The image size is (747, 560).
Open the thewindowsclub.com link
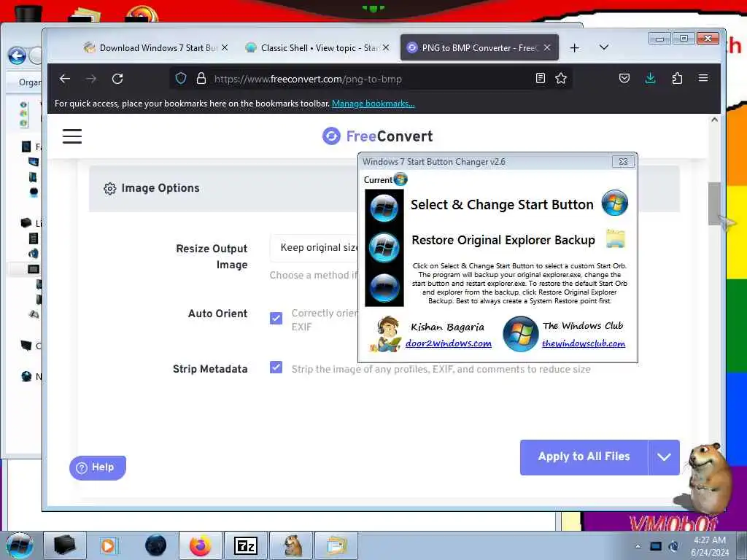pos(584,344)
